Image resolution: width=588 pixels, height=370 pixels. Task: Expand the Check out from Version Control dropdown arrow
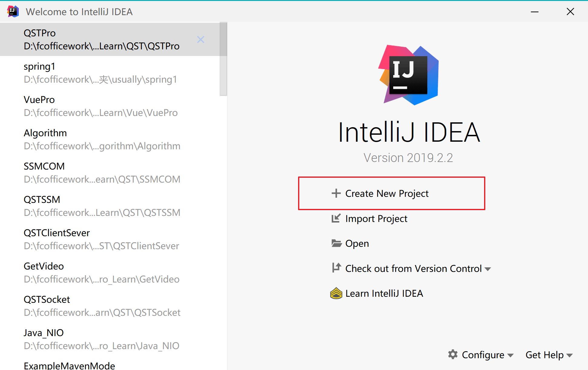coord(488,269)
